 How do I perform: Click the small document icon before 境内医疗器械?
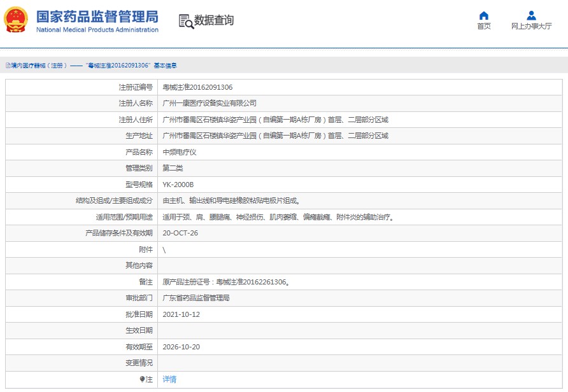tap(8, 66)
